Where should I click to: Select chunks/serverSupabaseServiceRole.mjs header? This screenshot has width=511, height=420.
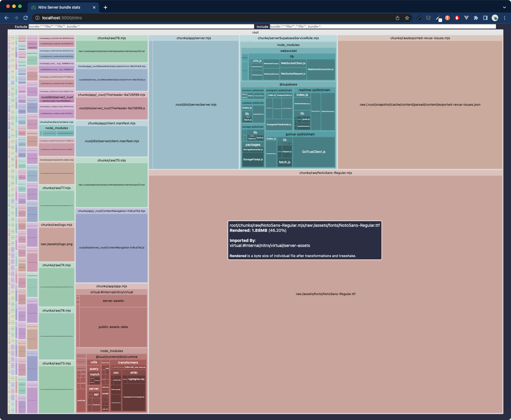pyautogui.click(x=288, y=38)
